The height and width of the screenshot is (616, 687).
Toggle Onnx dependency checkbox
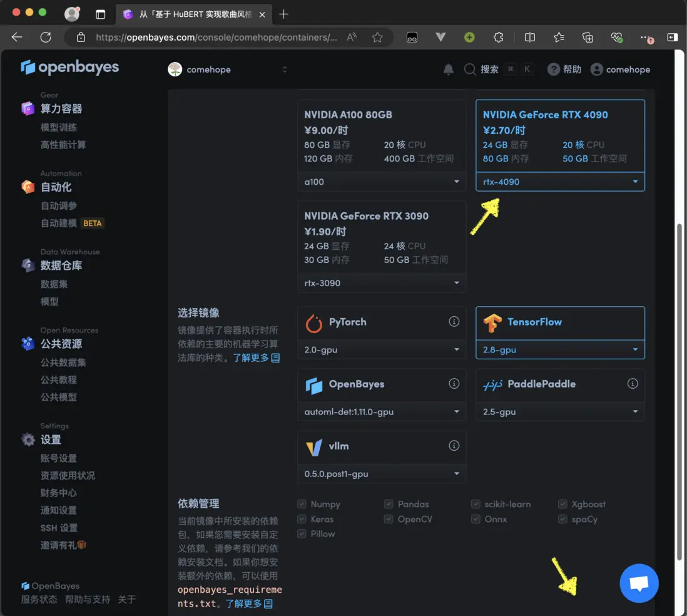[476, 519]
